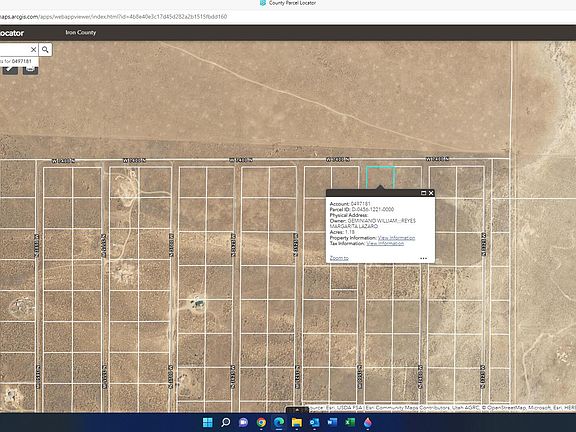576x432 pixels.
Task: Open Windows taskbar search
Action: tap(226, 422)
